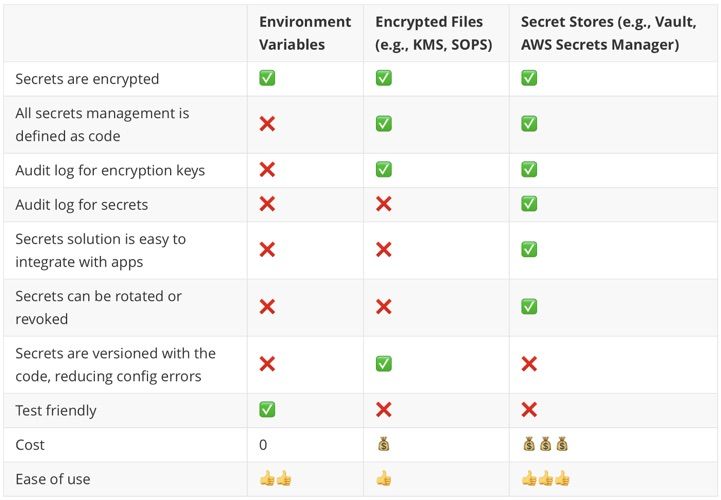The height and width of the screenshot is (500, 721).
Task: Select the Encrypted Files column header
Action: coord(434,33)
